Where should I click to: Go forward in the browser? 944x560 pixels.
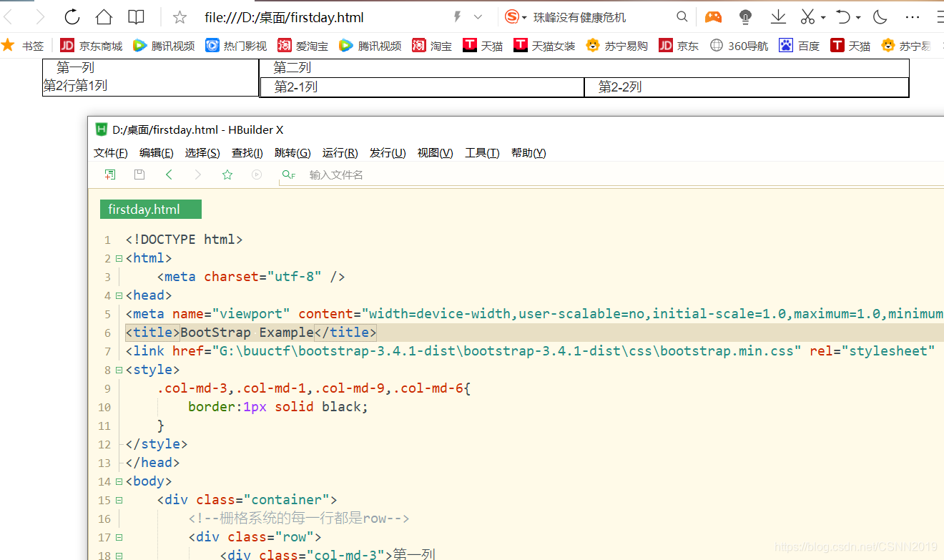coord(40,17)
